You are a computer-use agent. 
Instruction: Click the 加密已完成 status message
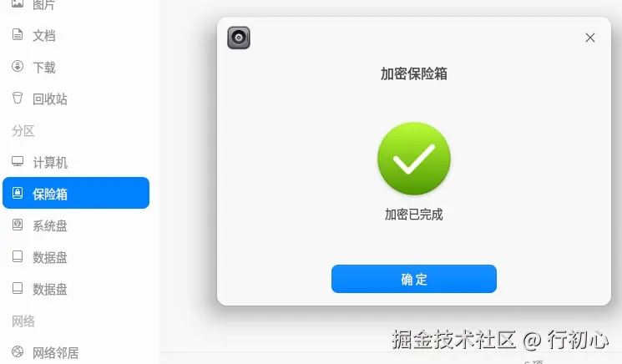(414, 215)
